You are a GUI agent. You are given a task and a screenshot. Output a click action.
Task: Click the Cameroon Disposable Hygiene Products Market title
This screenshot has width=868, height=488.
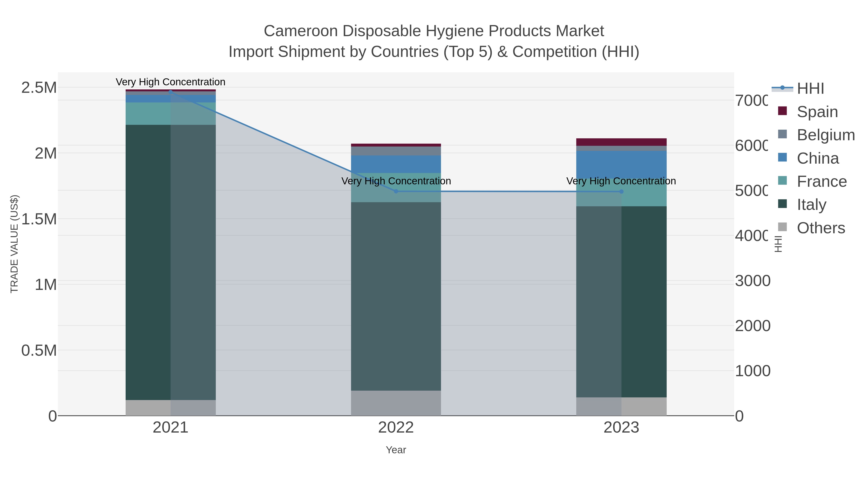(x=434, y=31)
